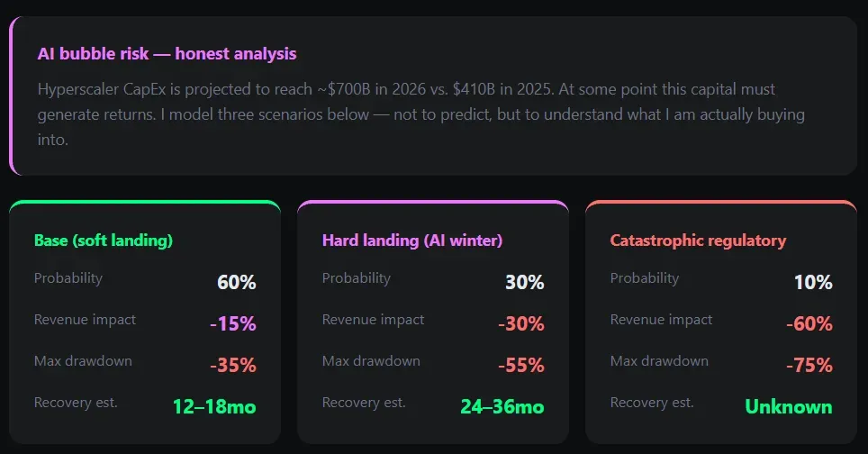Click the "Max drawdown" label in the Base card

[x=83, y=361]
